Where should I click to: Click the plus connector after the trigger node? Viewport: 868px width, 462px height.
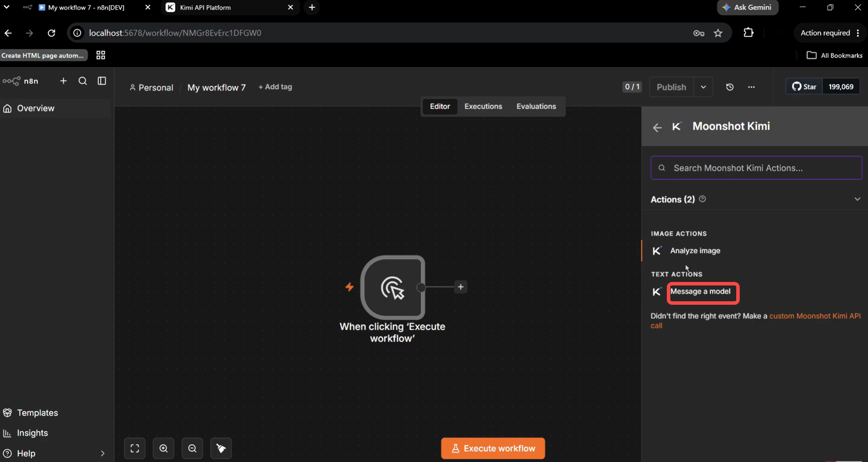(460, 287)
